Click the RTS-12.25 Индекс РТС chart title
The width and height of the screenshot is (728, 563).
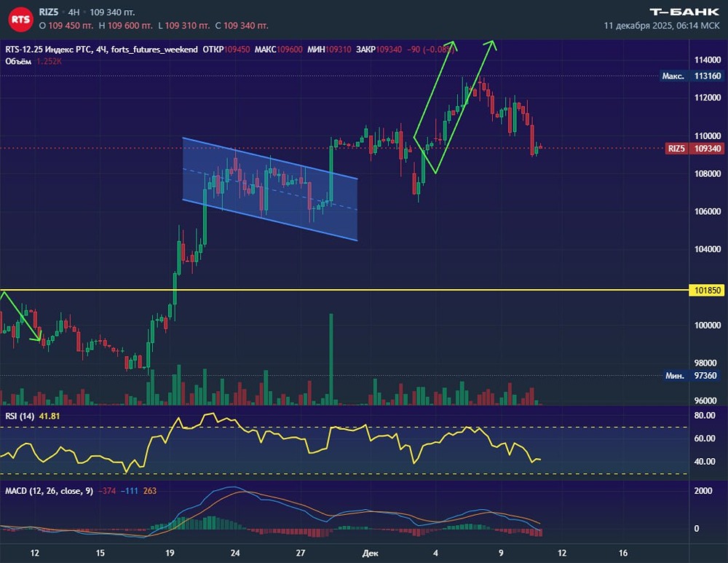tap(50, 50)
